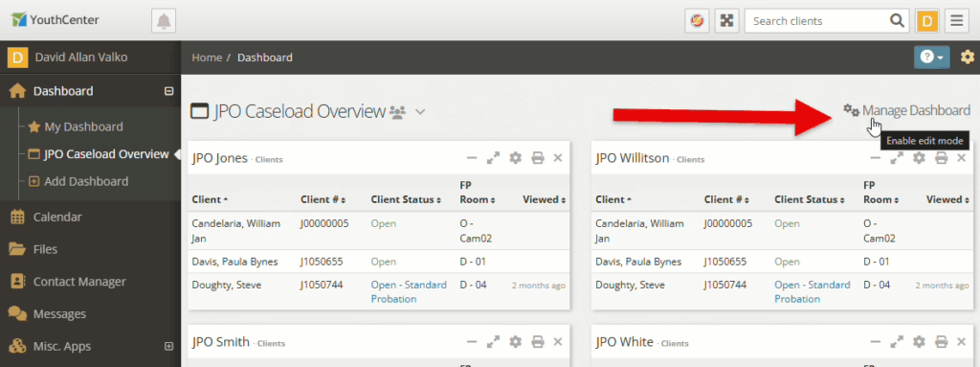This screenshot has width=980, height=367.
Task: Minimize the JPO Jones widget
Action: (472, 158)
